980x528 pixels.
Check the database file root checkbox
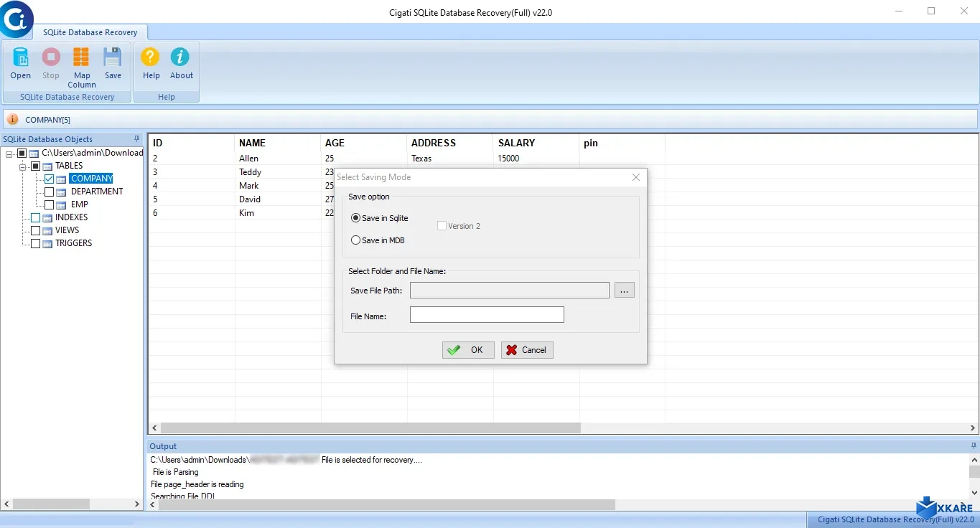(22, 153)
